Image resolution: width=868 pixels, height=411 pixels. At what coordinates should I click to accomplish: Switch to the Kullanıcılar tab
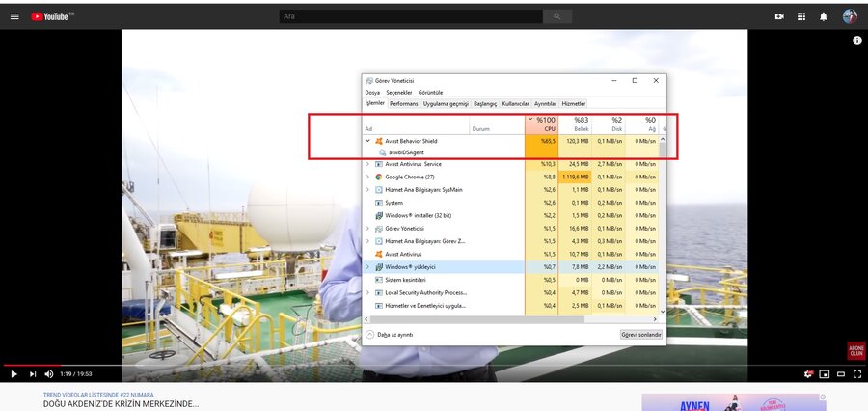pyautogui.click(x=515, y=103)
